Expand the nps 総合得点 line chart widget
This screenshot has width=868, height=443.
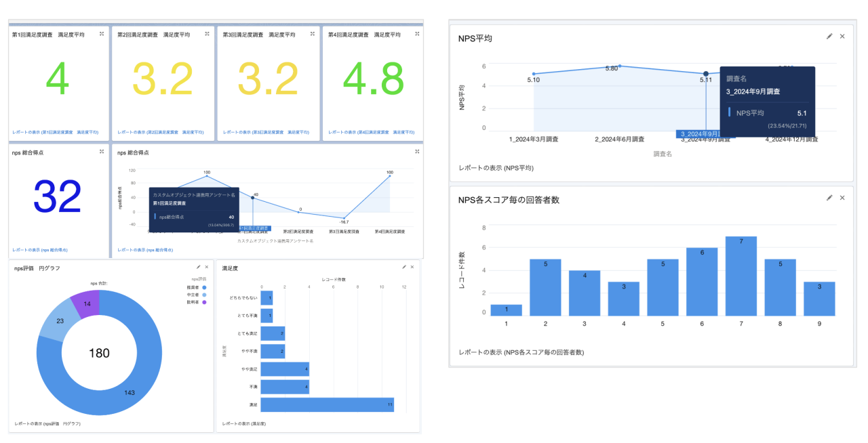417,151
